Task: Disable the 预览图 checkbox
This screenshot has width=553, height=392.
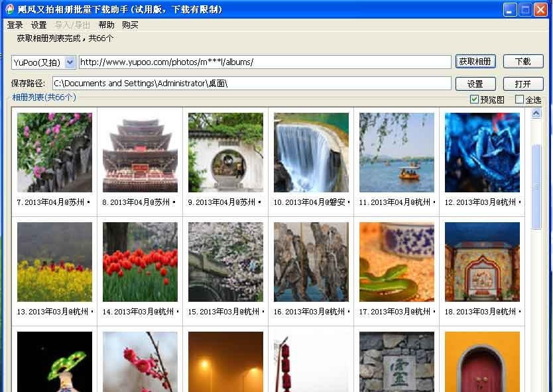Action: coord(473,98)
